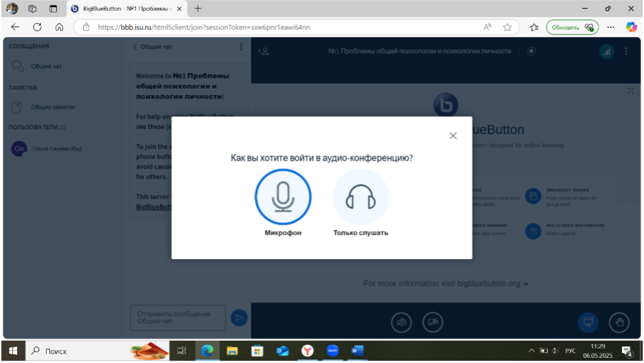Open chat options three-dot menu
644x363 pixels.
coord(241,47)
